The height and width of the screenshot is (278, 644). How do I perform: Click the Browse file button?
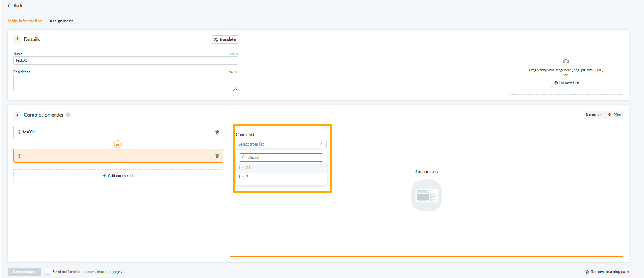tap(566, 83)
